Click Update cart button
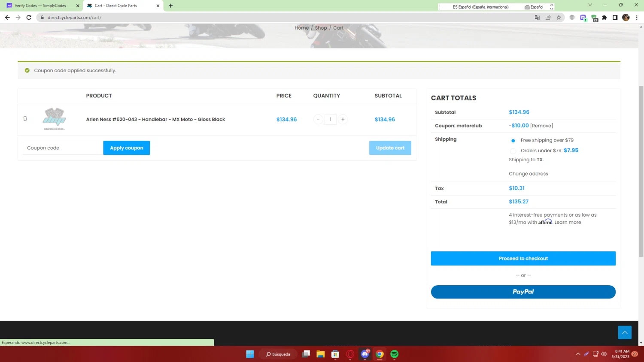This screenshot has width=644, height=362. pos(390,148)
